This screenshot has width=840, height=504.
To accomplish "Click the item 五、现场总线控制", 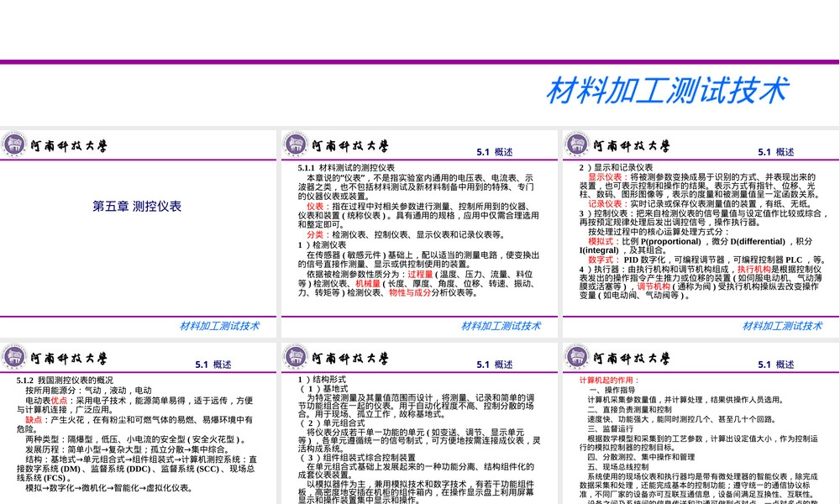I will [618, 466].
